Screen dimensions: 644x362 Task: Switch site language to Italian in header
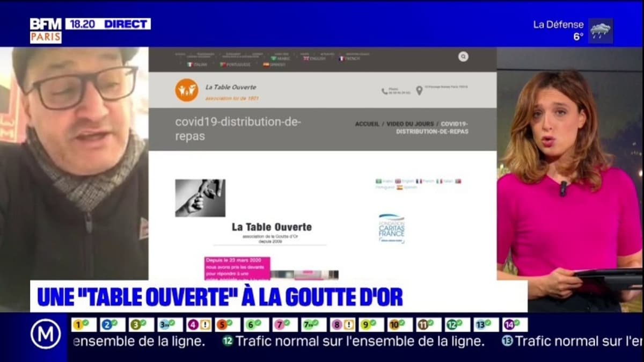(197, 64)
